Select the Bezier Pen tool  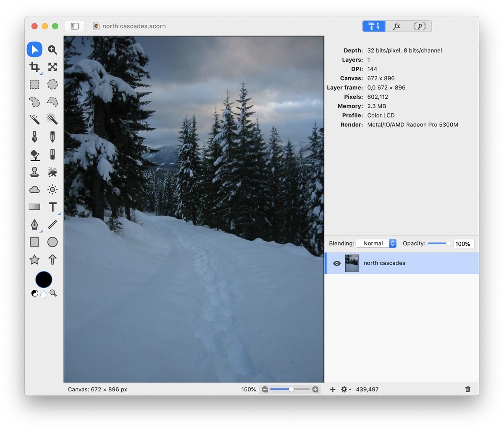point(34,225)
